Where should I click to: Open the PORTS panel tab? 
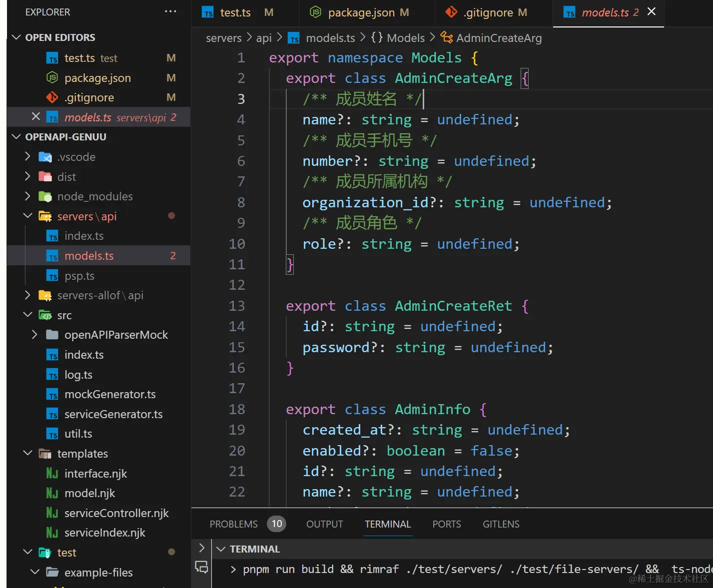[x=447, y=524]
